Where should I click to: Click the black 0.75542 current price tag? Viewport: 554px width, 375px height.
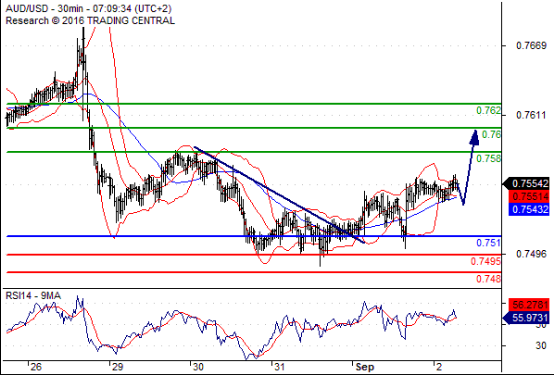526,183
